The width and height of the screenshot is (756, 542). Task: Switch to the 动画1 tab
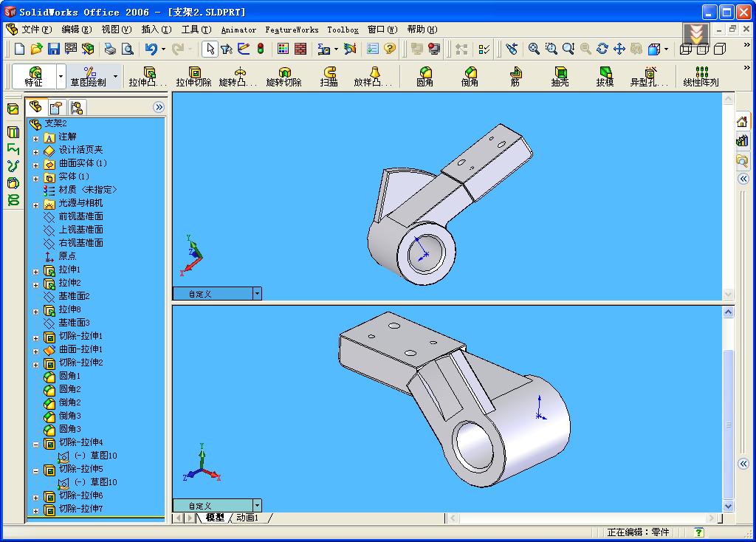[247, 518]
